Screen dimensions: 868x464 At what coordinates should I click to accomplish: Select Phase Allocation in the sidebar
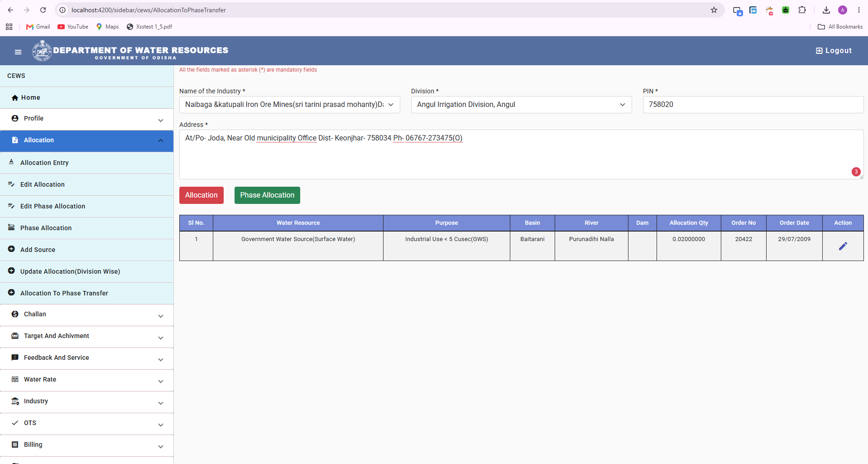pos(87,228)
